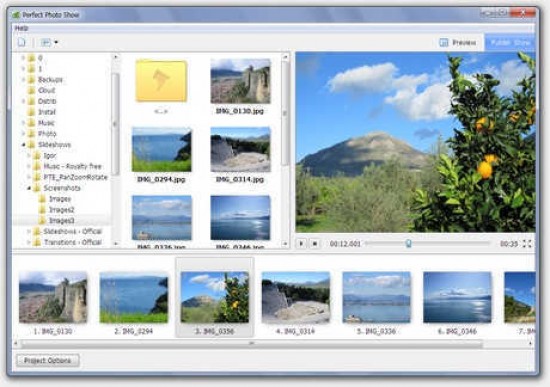Screen dimensions: 550x387
Task: Click the preview timeline slider handle
Action: 408,243
